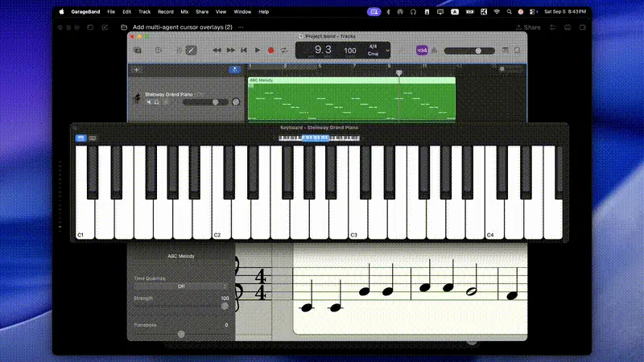Screen dimensions: 644x362
Task: Switch keyboard window to Musical Typing view
Action: click(x=93, y=138)
